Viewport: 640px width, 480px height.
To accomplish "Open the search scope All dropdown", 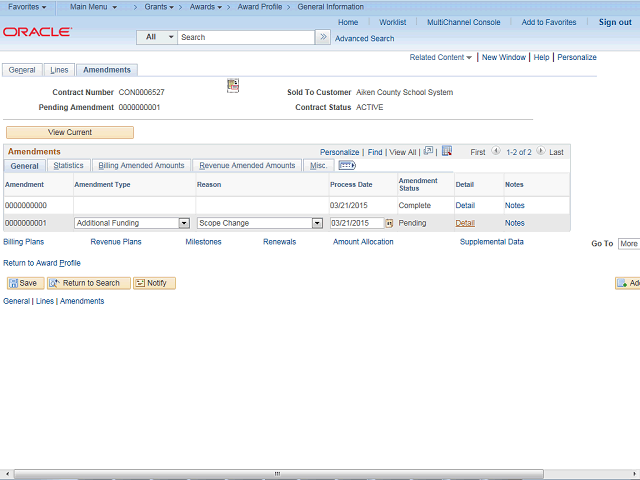I will (x=157, y=37).
